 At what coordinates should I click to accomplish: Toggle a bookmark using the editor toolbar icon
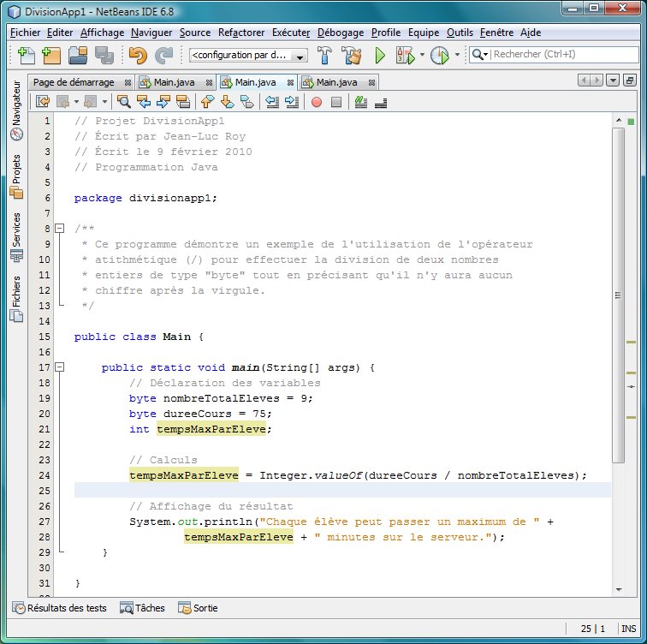(247, 102)
